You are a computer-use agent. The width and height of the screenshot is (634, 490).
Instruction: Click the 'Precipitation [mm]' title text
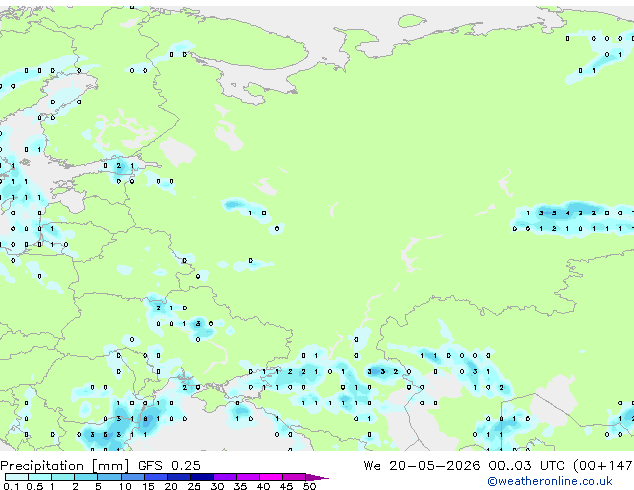click(x=65, y=466)
